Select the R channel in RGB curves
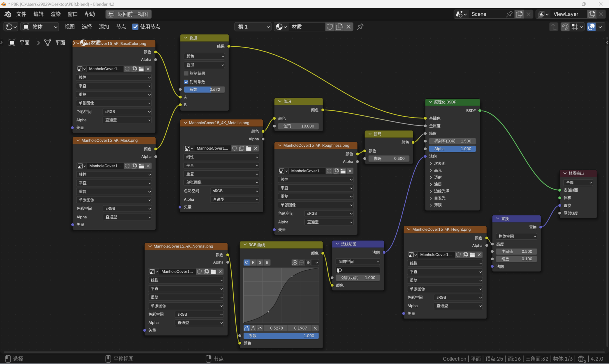 (253, 262)
